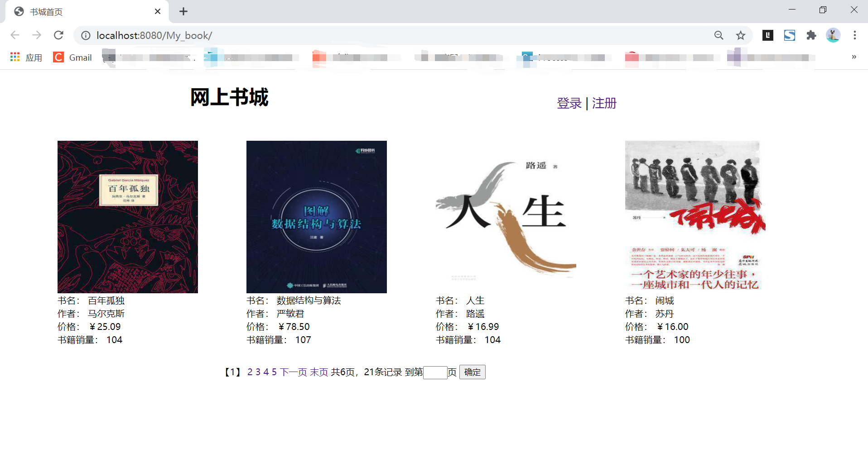Screen dimensions: 868x458
Task: Go to page 2 of the book list
Action: (x=250, y=372)
